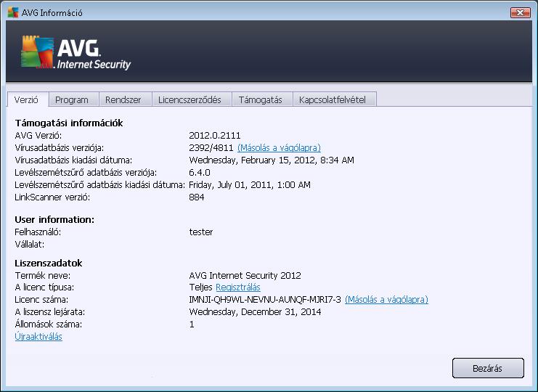
Task: Click the Állomások száma value 1
Action: click(x=192, y=324)
